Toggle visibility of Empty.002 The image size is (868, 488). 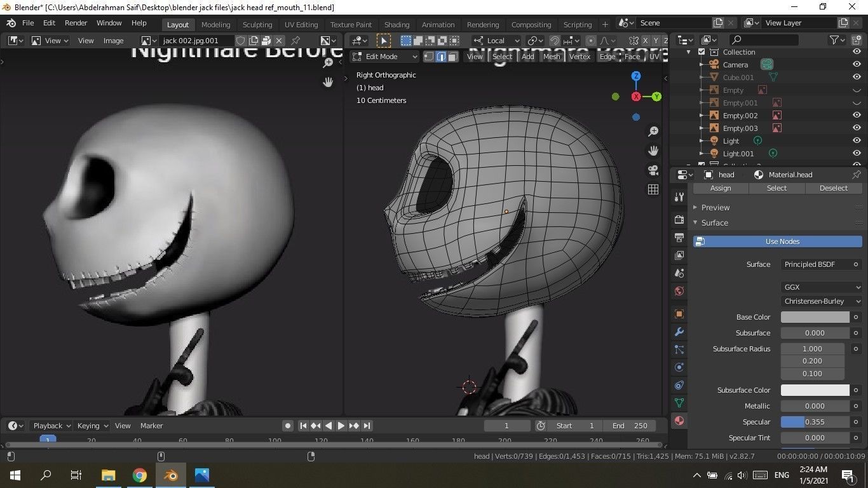857,116
